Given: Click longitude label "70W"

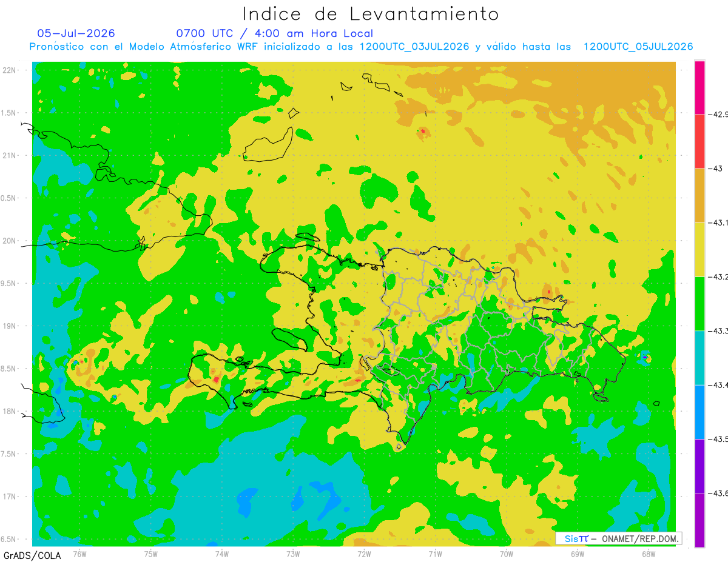Looking at the screenshot, I should tap(507, 554).
